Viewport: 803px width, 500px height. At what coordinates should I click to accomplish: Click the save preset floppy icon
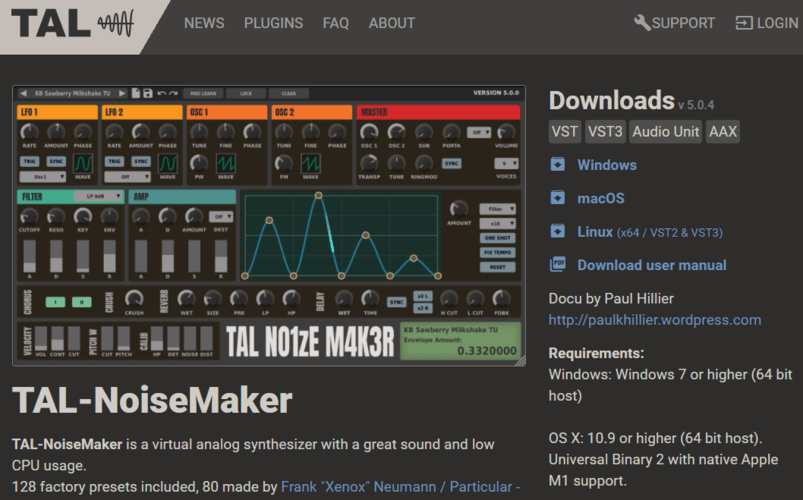coord(148,93)
